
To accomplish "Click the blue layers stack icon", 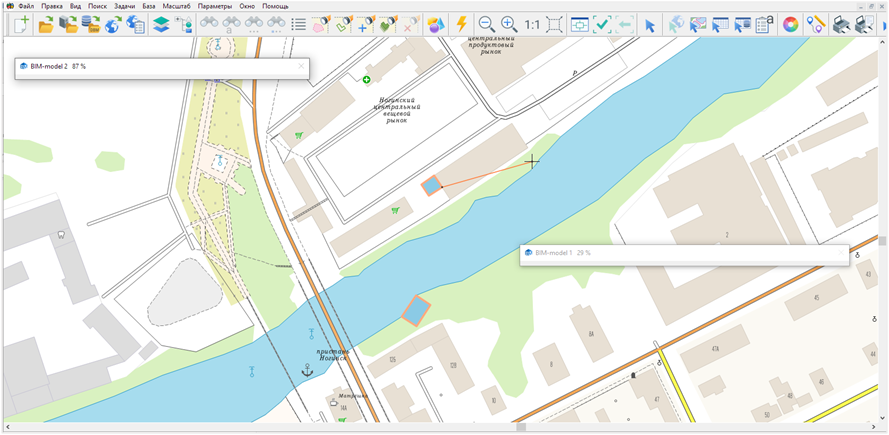I will (160, 25).
